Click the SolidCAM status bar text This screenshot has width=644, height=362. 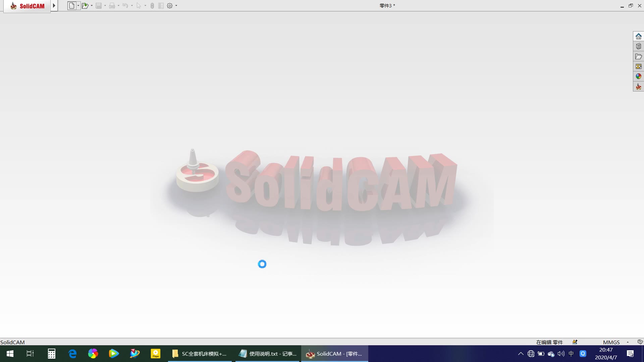[x=12, y=342]
